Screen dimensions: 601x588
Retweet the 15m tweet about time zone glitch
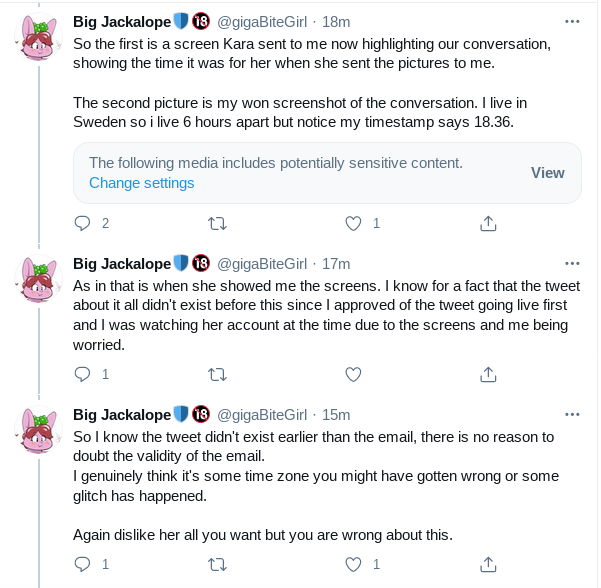(x=217, y=564)
